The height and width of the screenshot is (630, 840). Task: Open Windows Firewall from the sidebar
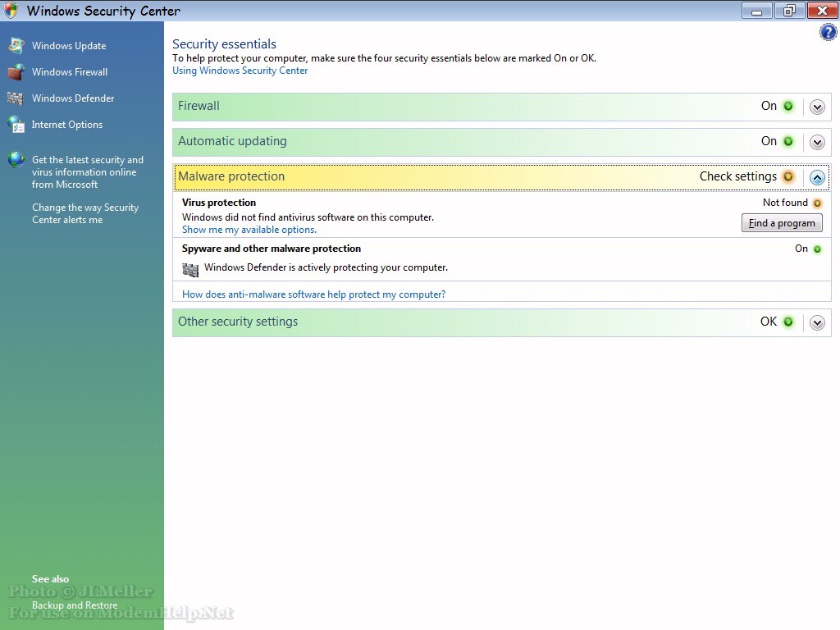tap(70, 72)
